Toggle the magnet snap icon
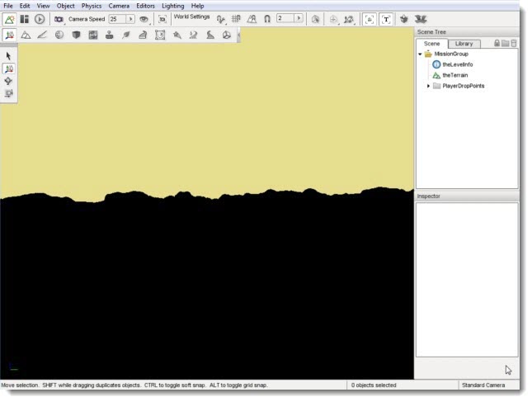The width and height of the screenshot is (532, 402). (267, 19)
